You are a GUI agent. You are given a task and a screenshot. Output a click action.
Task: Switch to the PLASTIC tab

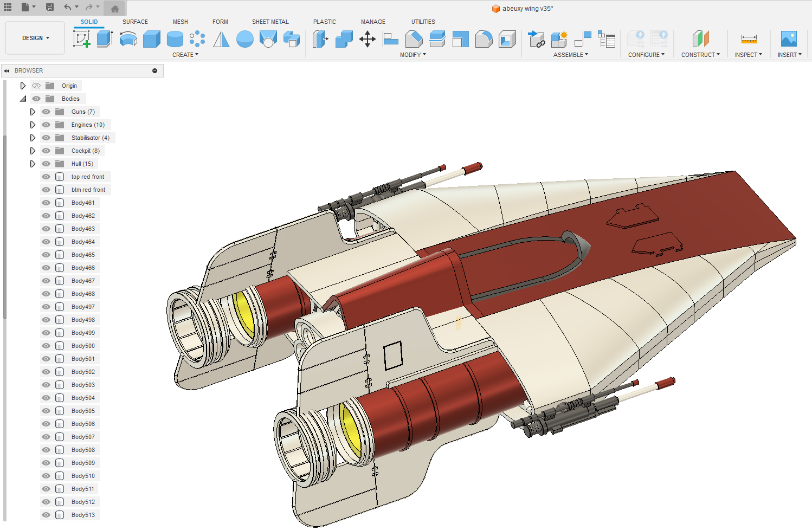pos(325,22)
